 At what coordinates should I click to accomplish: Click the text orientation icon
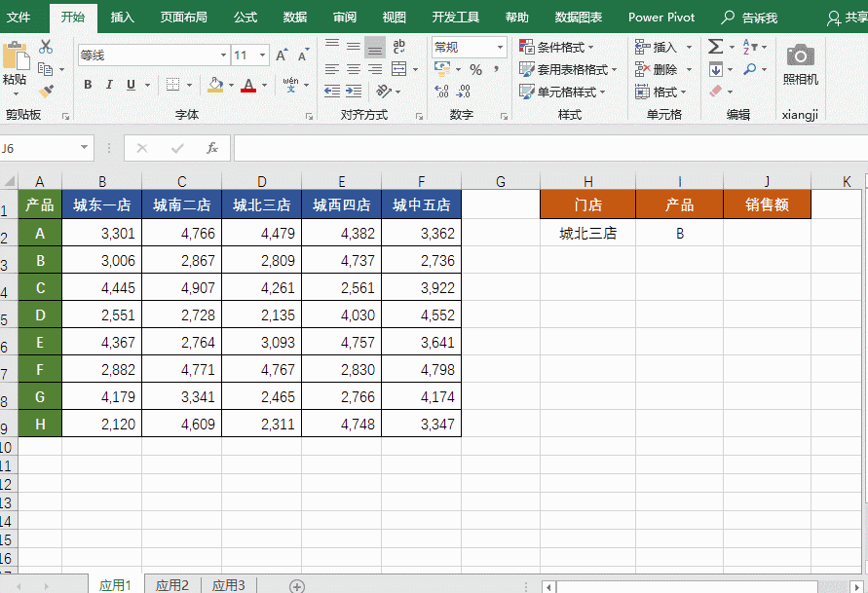click(x=384, y=91)
